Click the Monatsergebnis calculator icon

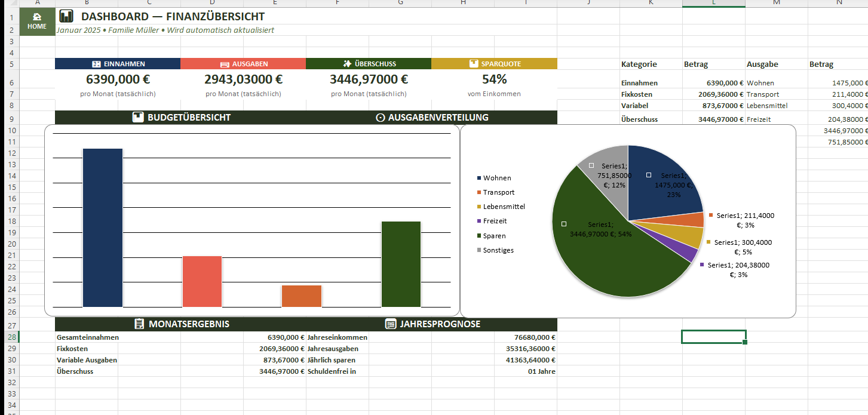pos(139,324)
